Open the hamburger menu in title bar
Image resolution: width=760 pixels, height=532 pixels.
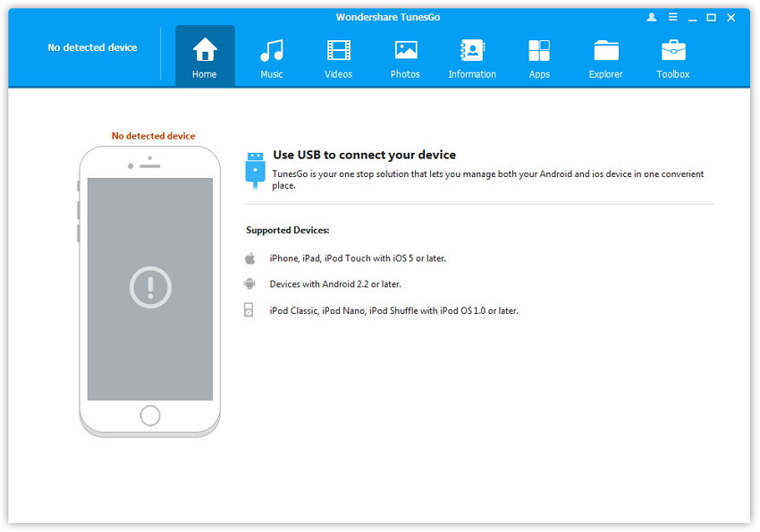671,17
